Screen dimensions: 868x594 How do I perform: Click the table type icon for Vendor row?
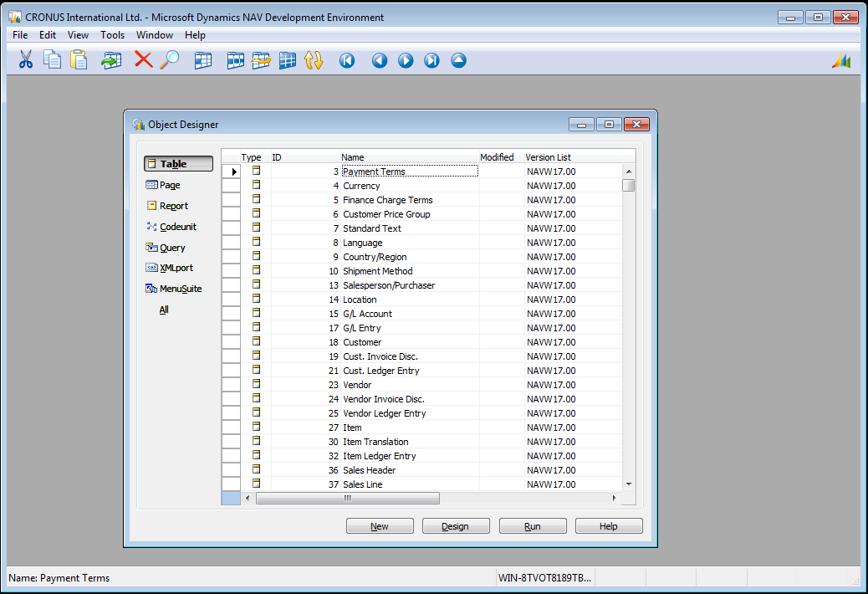pyautogui.click(x=257, y=384)
